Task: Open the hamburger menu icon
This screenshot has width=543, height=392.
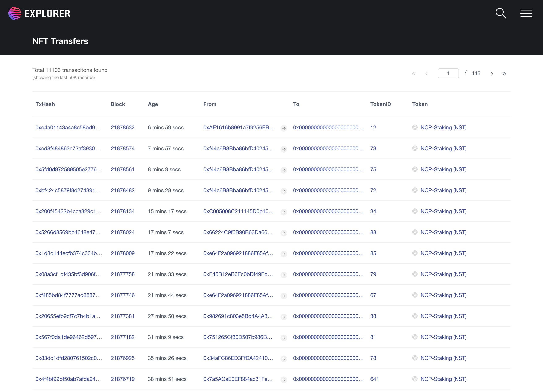Action: (x=526, y=13)
